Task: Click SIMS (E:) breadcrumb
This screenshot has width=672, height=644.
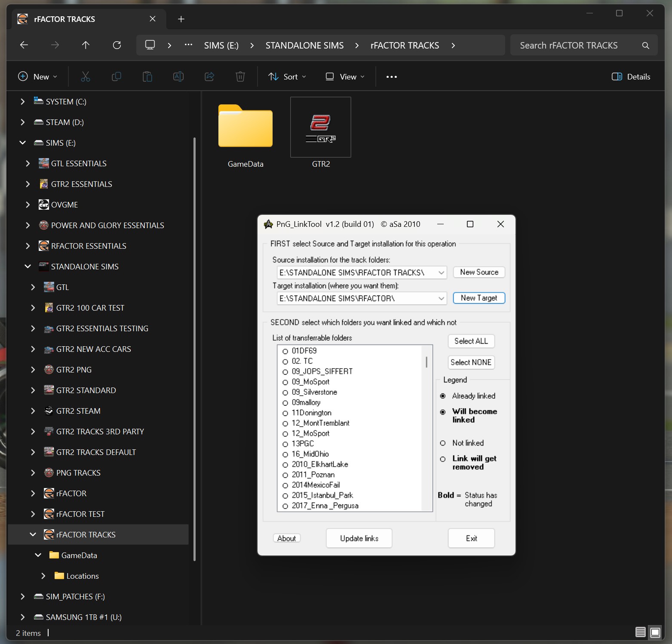Action: click(221, 46)
